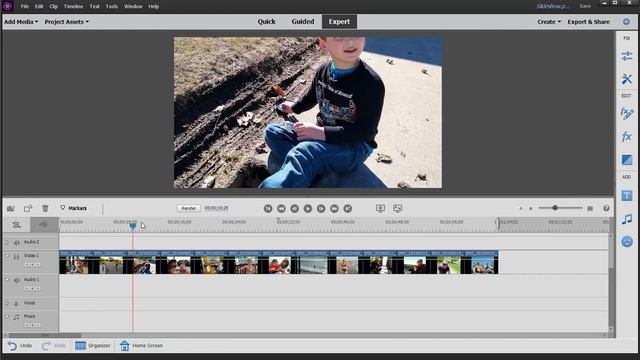Click the rotate/duplicate square icon above timeline
Viewport: 640px width, 360px height.
click(28, 208)
